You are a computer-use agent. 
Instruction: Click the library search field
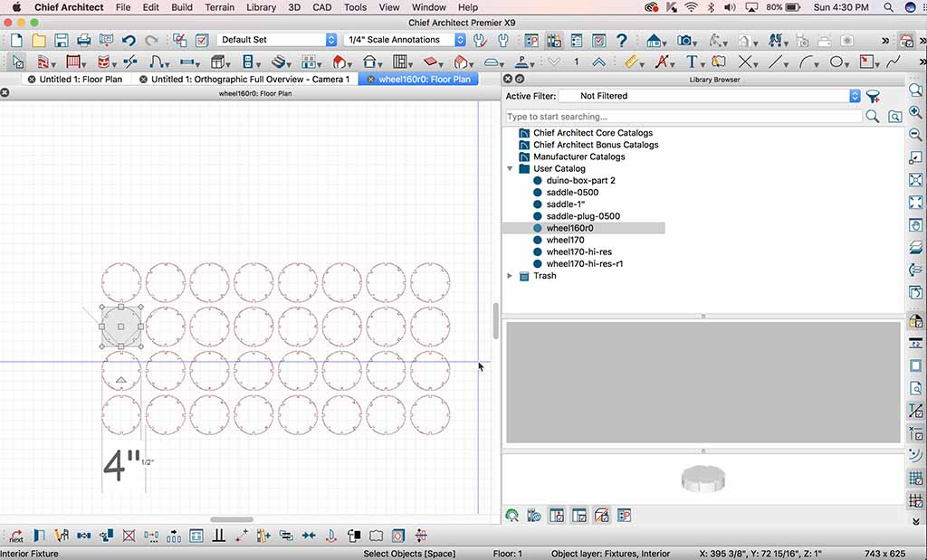click(x=683, y=117)
